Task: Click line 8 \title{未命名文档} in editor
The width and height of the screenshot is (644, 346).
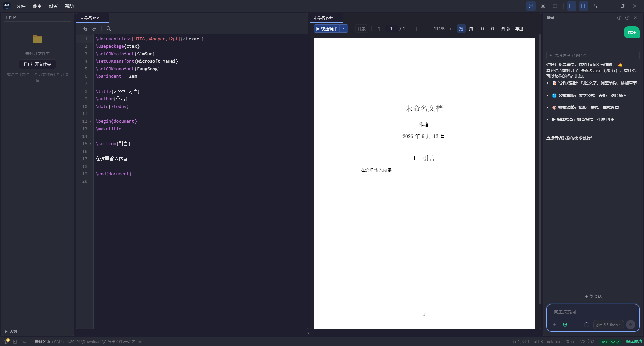Action: [x=117, y=91]
